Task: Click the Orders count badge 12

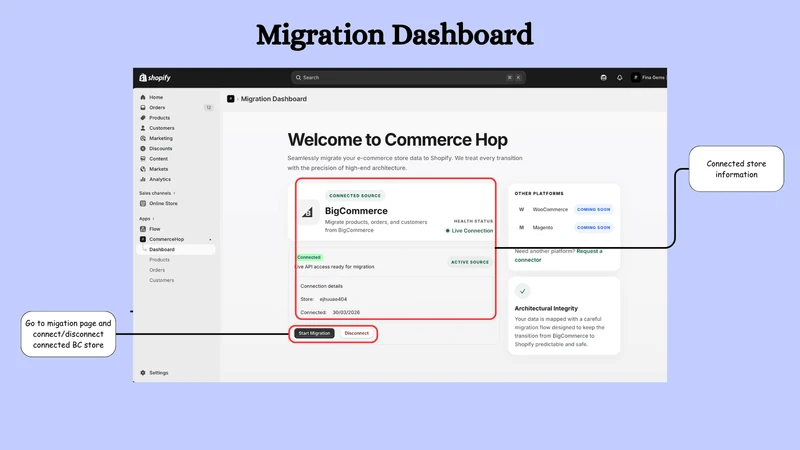Action: click(x=208, y=108)
